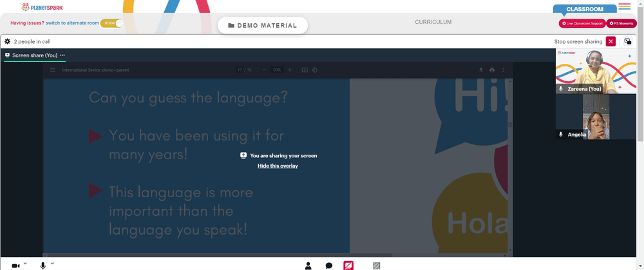
Task: Zoom into the PDF with the plus icon
Action: [290, 70]
